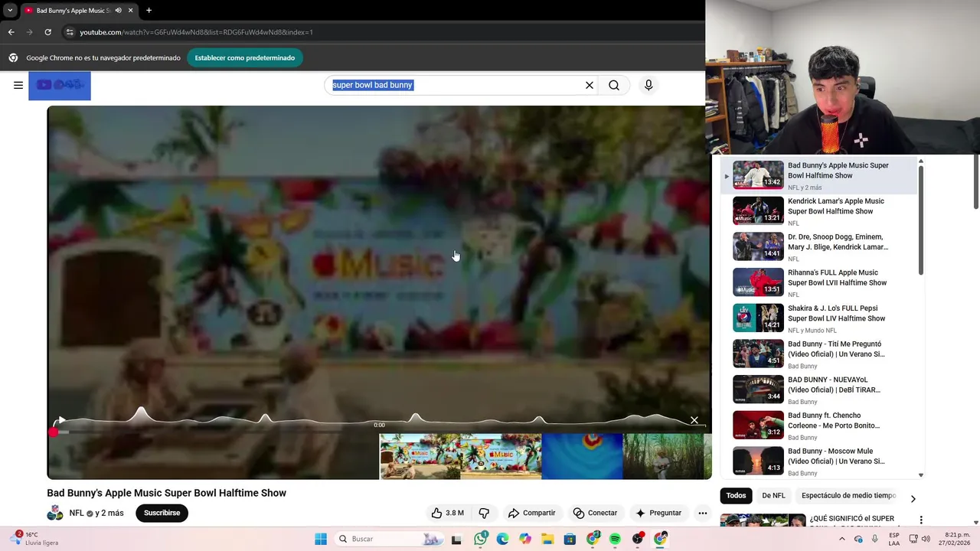
Task: Dislike the video with thumbs down
Action: 484,513
